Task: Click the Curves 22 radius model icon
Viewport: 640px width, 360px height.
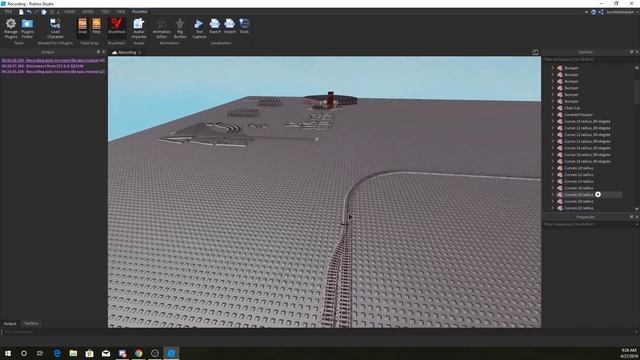Action: (560, 208)
